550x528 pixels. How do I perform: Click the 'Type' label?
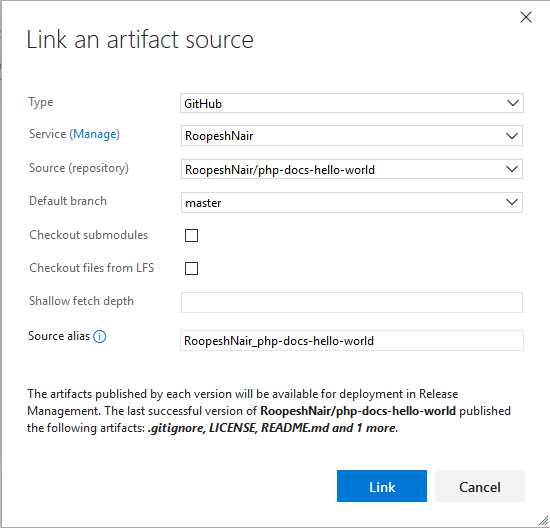(x=41, y=102)
